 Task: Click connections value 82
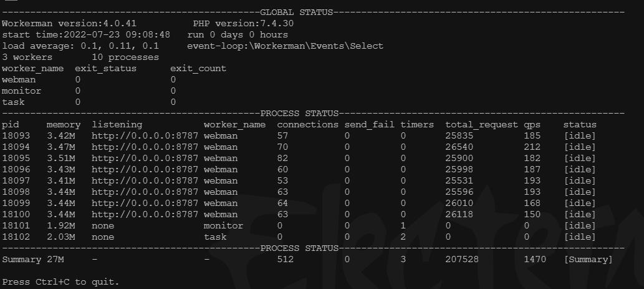(x=282, y=159)
